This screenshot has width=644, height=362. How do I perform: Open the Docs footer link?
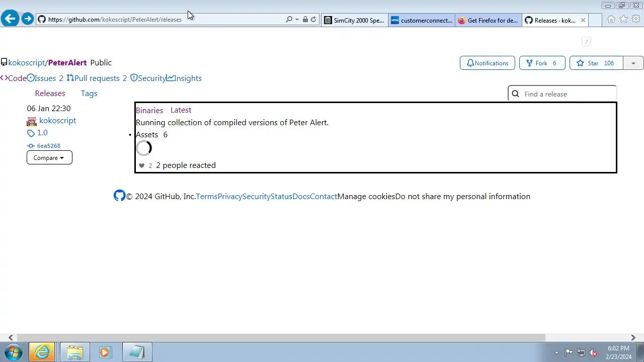301,197
